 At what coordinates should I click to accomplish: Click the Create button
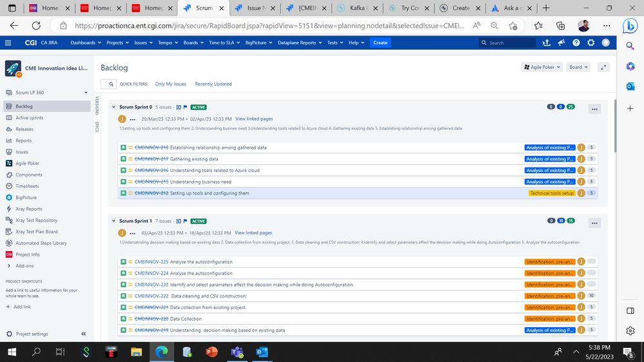pyautogui.click(x=380, y=43)
